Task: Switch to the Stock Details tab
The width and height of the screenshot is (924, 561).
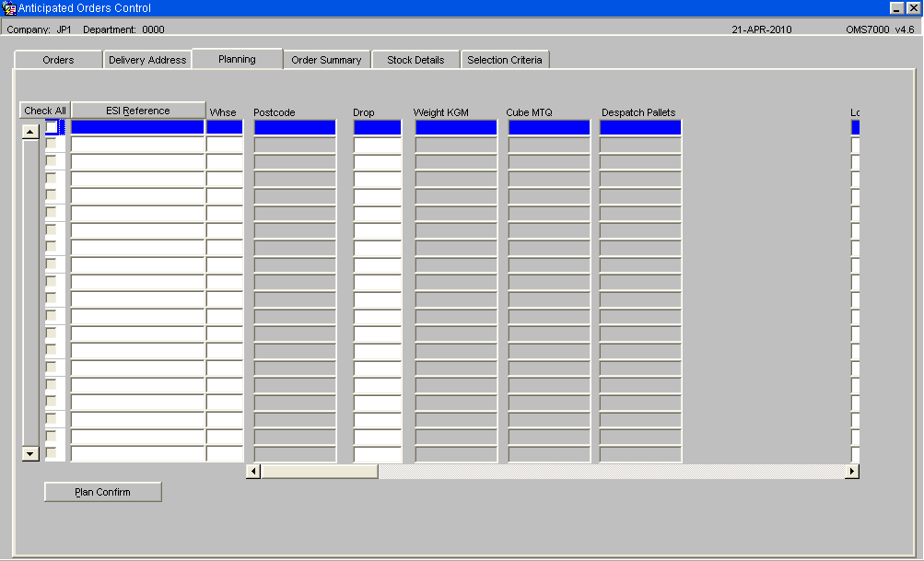Action: [415, 60]
